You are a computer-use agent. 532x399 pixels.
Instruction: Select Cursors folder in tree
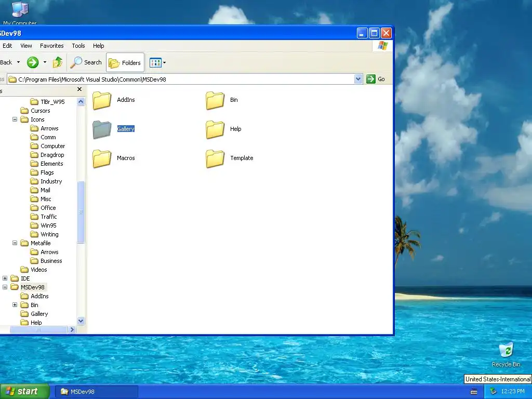[x=35, y=111]
